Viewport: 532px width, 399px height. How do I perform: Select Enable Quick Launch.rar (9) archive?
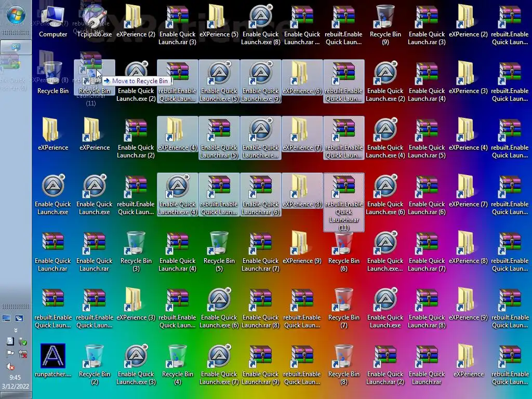pos(261,365)
